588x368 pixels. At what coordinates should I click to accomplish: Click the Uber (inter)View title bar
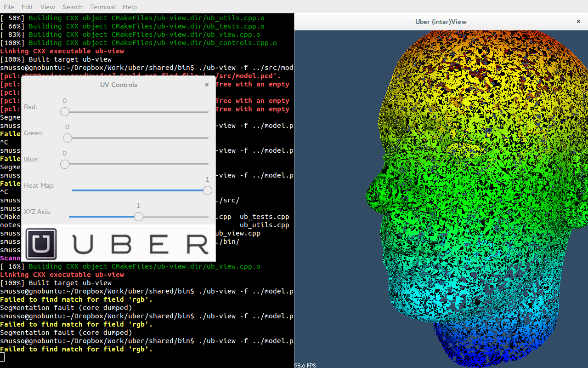[441, 22]
